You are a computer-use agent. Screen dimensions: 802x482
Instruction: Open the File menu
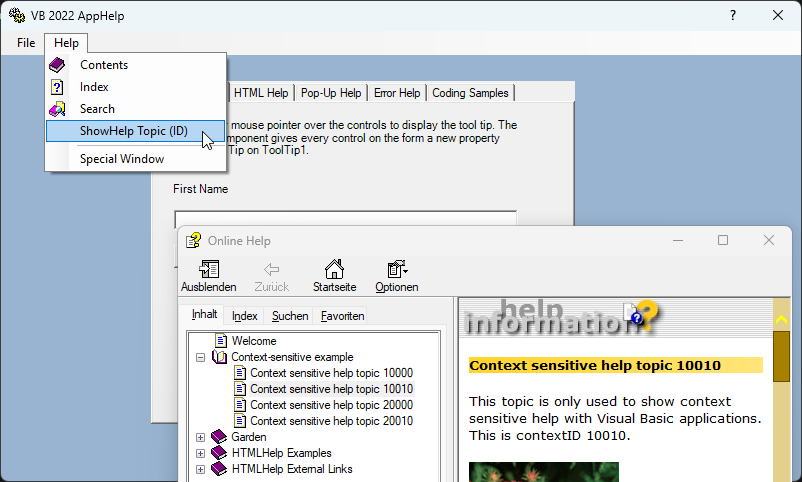coord(26,43)
